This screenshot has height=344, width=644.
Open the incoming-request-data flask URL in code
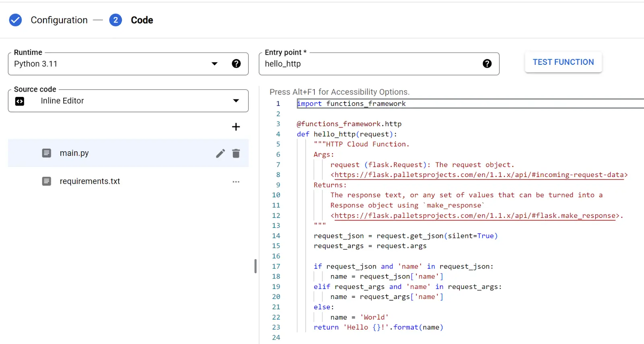(x=479, y=175)
